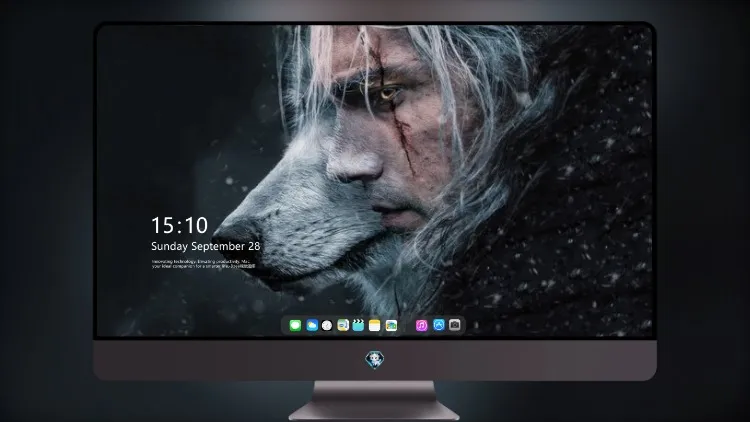Click the 15:10 clock widget

click(x=179, y=225)
